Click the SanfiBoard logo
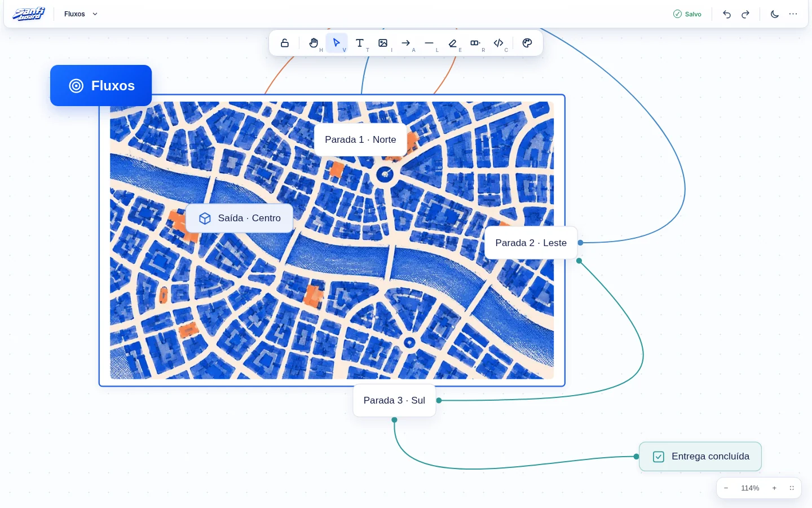The height and width of the screenshot is (508, 812). tap(29, 14)
